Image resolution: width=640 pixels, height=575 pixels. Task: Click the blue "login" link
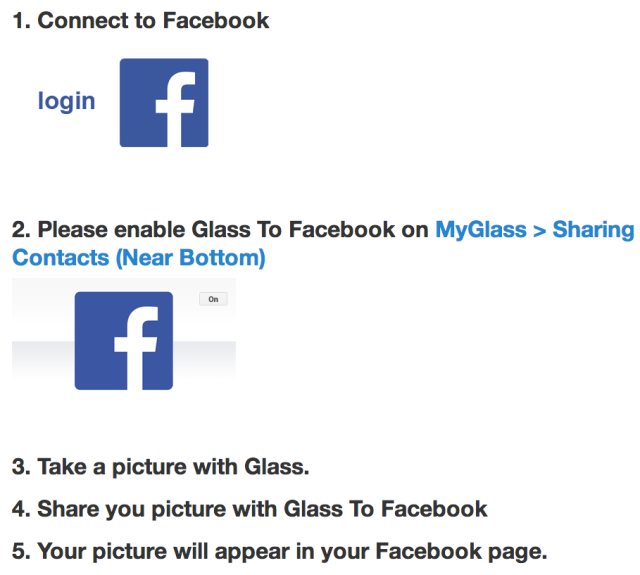click(66, 101)
